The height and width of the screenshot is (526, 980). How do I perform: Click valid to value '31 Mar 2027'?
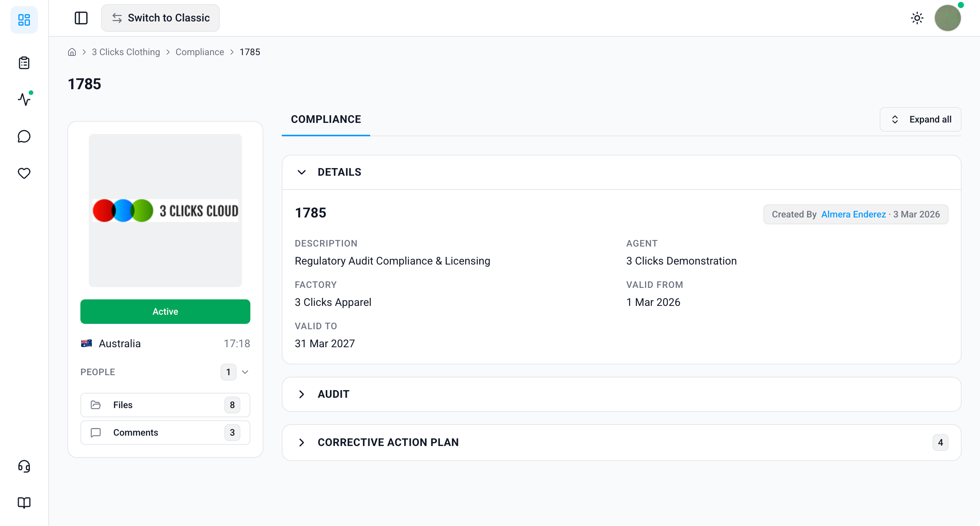(x=325, y=344)
